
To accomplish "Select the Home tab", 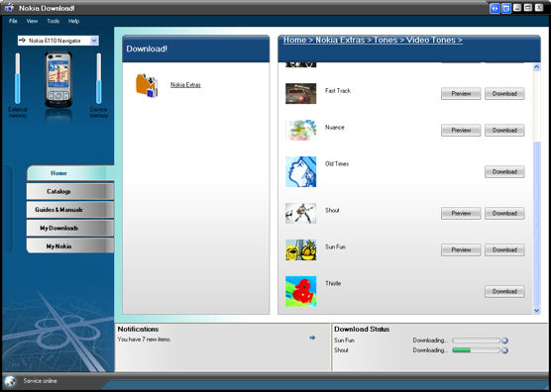I will pos(70,173).
